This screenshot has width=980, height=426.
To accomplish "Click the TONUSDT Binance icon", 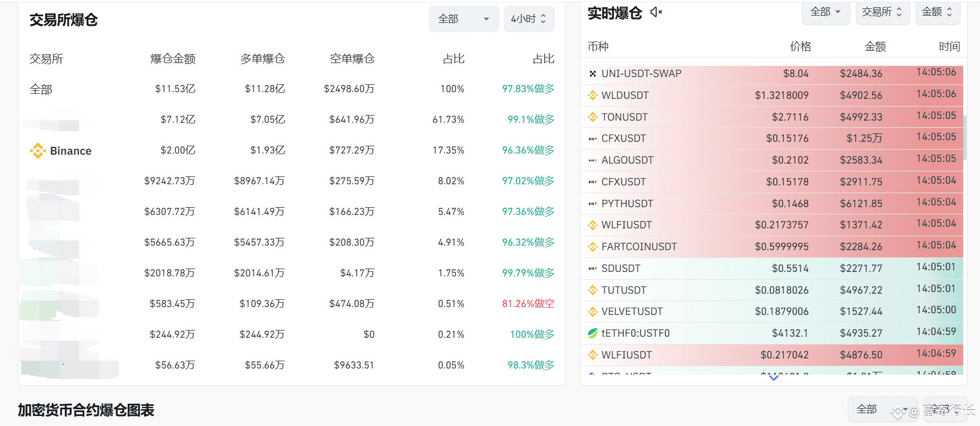I will (x=593, y=117).
